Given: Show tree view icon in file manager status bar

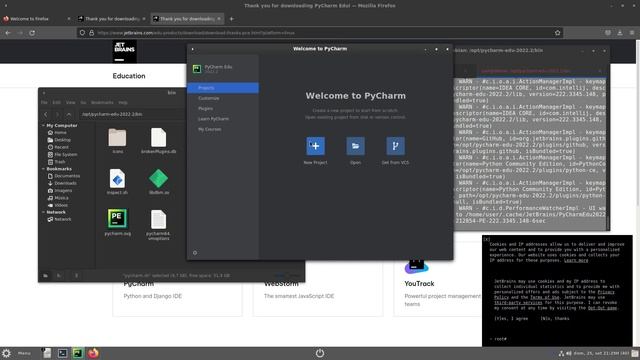Looking at the screenshot, I should click(x=59, y=276).
